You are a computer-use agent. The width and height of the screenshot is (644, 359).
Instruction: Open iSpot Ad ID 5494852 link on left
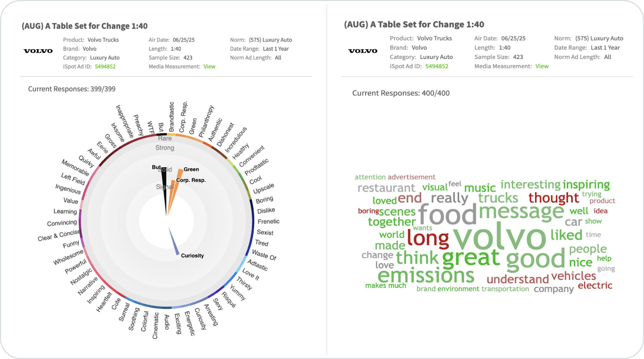point(105,66)
